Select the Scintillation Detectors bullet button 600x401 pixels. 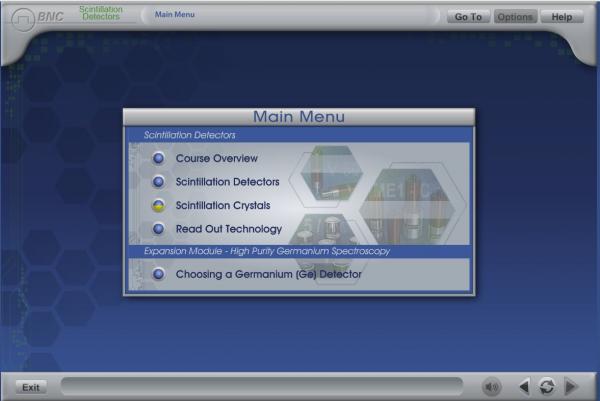click(158, 182)
